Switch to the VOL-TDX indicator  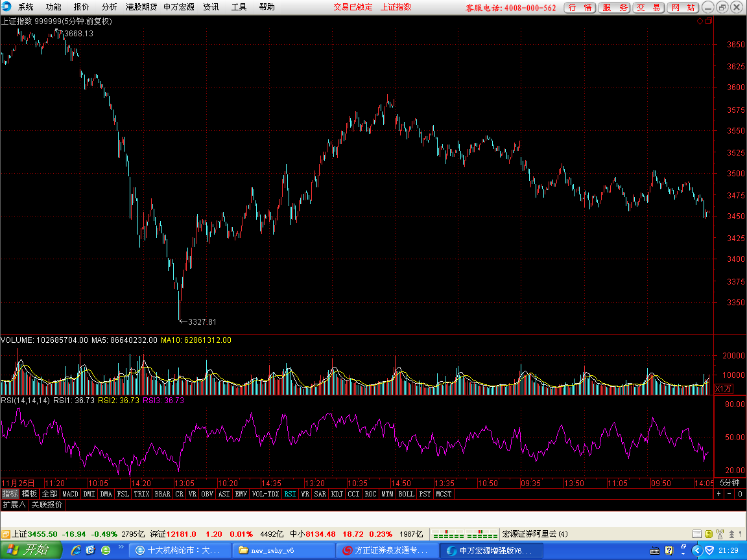265,494
